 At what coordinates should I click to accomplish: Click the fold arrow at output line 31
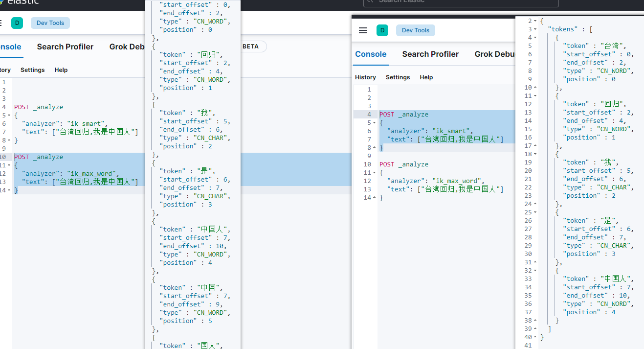coord(535,262)
